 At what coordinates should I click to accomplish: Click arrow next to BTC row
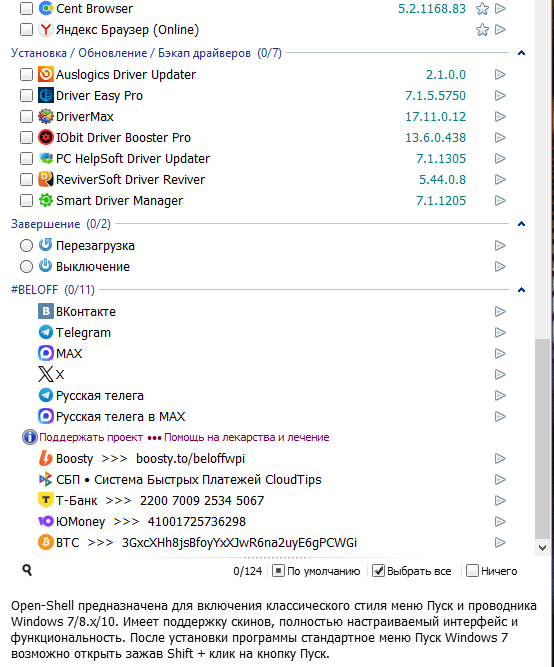(x=500, y=542)
